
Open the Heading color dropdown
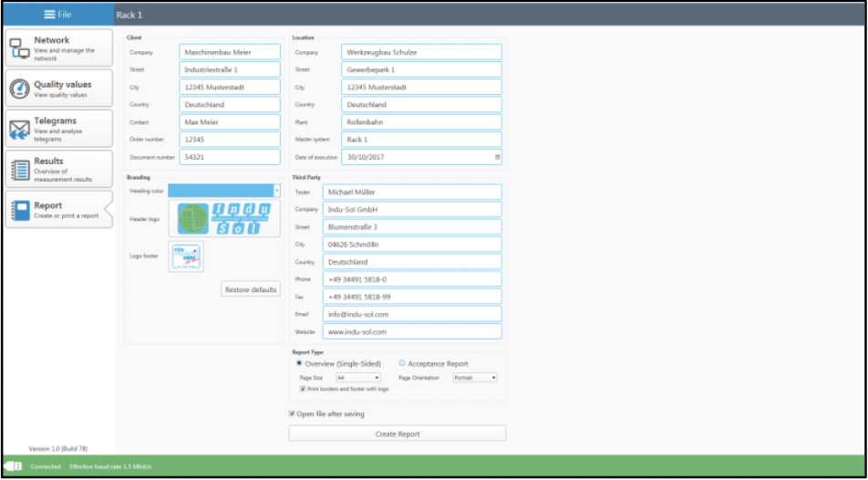(276, 191)
